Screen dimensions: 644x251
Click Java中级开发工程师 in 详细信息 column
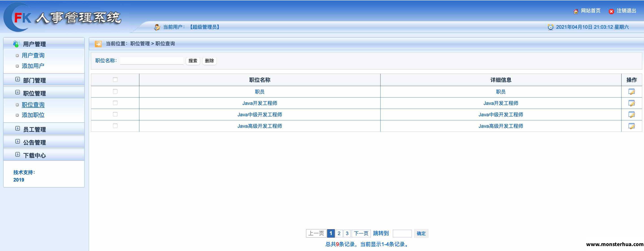tap(501, 115)
